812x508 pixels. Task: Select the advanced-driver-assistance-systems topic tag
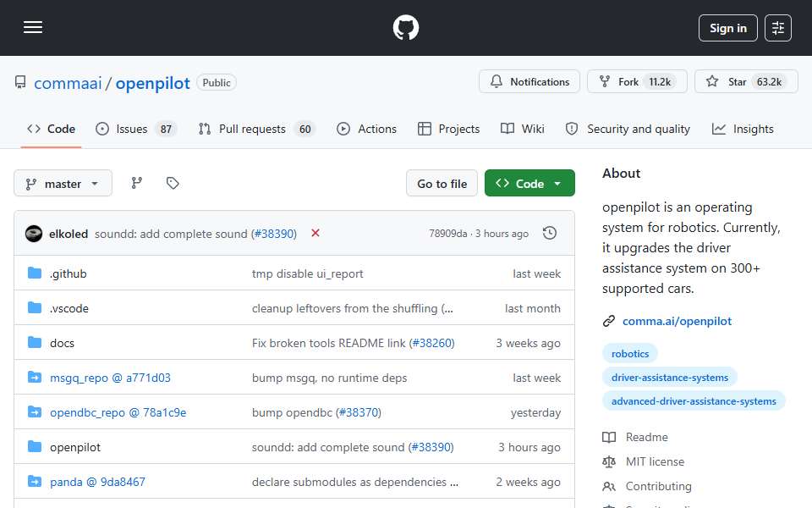[x=694, y=401]
